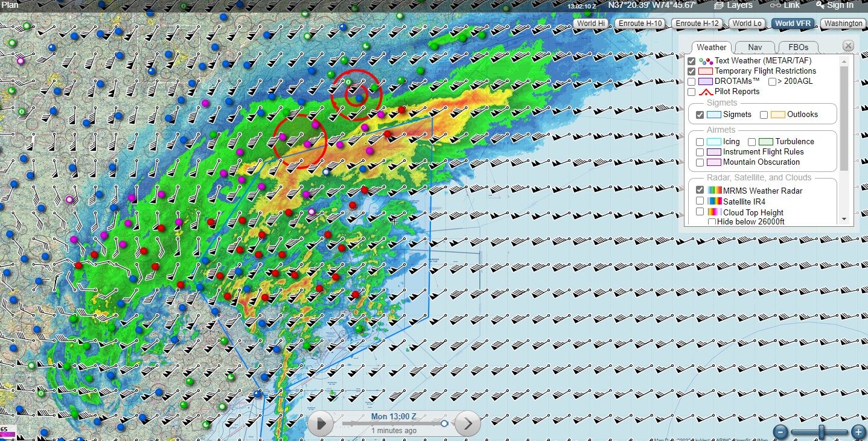Click the Temporary Flight Restrictions red swatch
The width and height of the screenshot is (868, 441).
pos(706,71)
